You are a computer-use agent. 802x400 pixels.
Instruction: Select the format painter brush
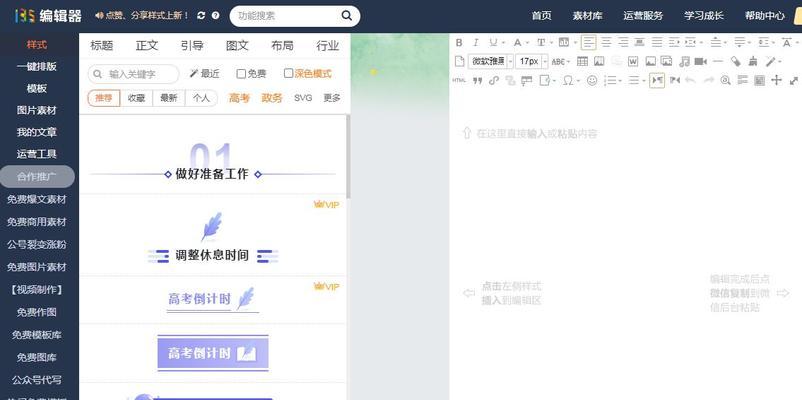pyautogui.click(x=753, y=61)
